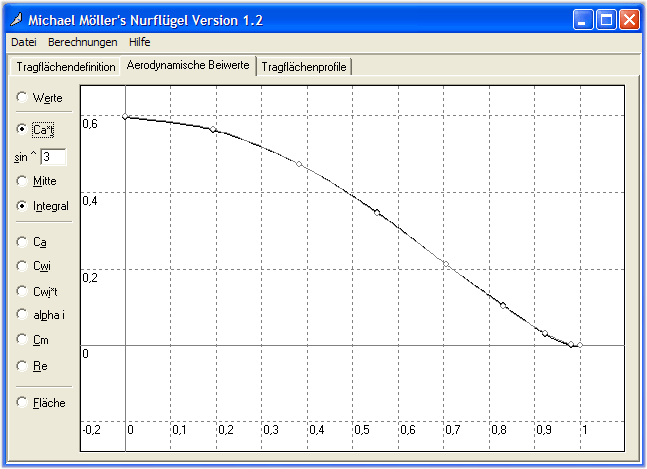
Task: Click the x-axis label 0,1
Action: 179,430
